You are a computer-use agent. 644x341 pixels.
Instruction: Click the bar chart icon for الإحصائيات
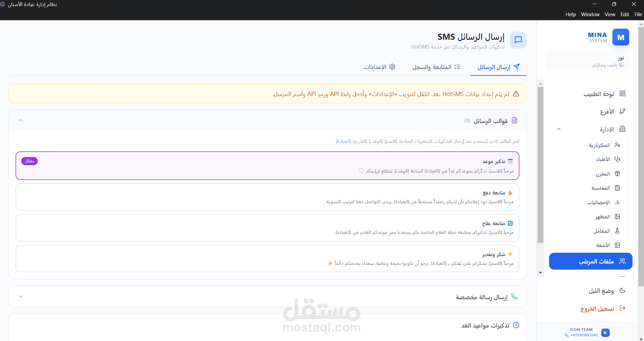(617, 203)
